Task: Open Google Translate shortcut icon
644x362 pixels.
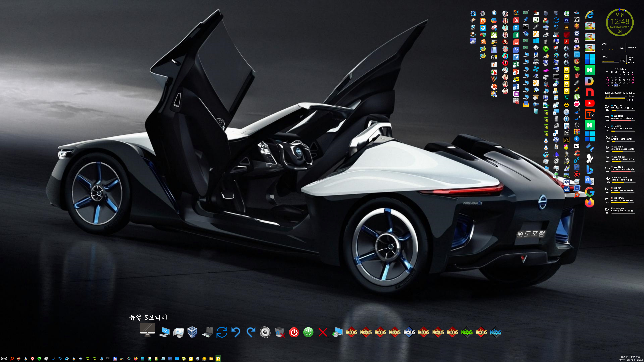Action: tap(589, 181)
